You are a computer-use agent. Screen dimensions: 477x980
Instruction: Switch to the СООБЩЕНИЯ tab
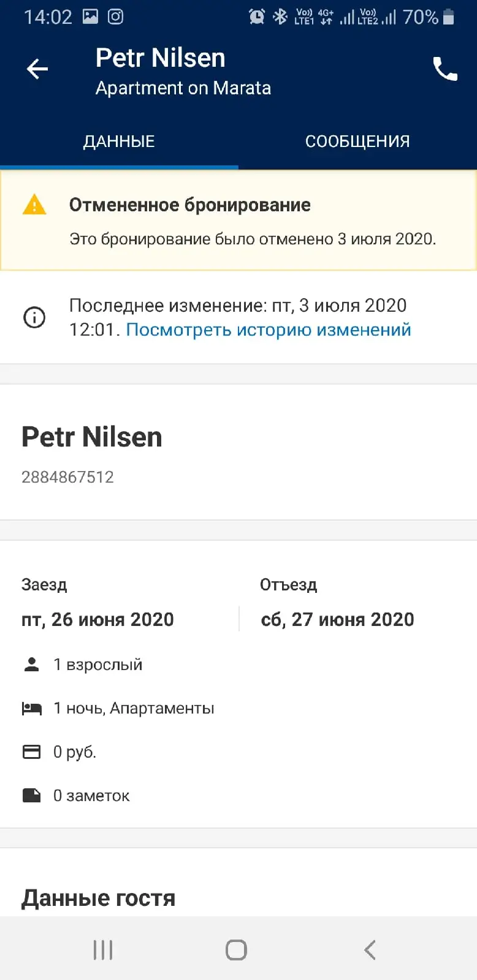point(357,141)
